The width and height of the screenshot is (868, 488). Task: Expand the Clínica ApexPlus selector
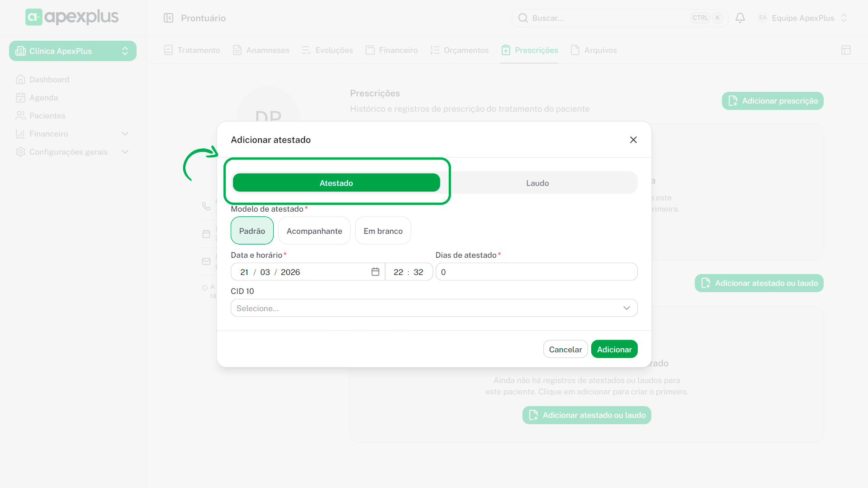(x=72, y=51)
